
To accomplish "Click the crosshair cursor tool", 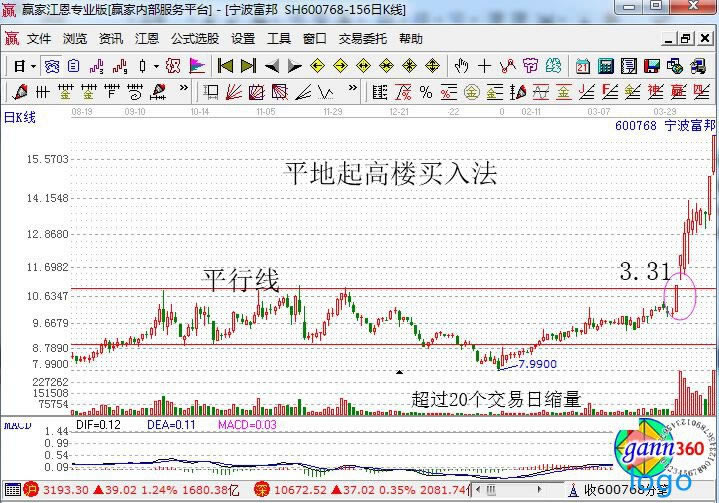I will pyautogui.click(x=485, y=66).
